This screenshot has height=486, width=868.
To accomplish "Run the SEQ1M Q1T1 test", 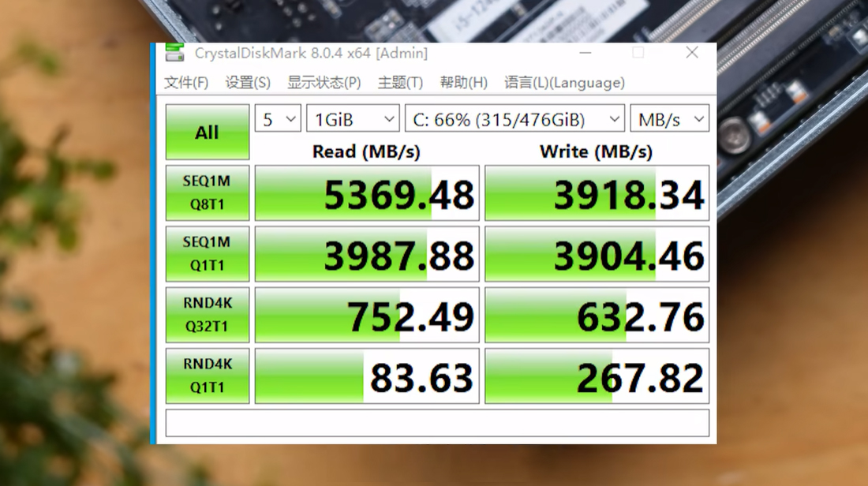I will coord(208,253).
